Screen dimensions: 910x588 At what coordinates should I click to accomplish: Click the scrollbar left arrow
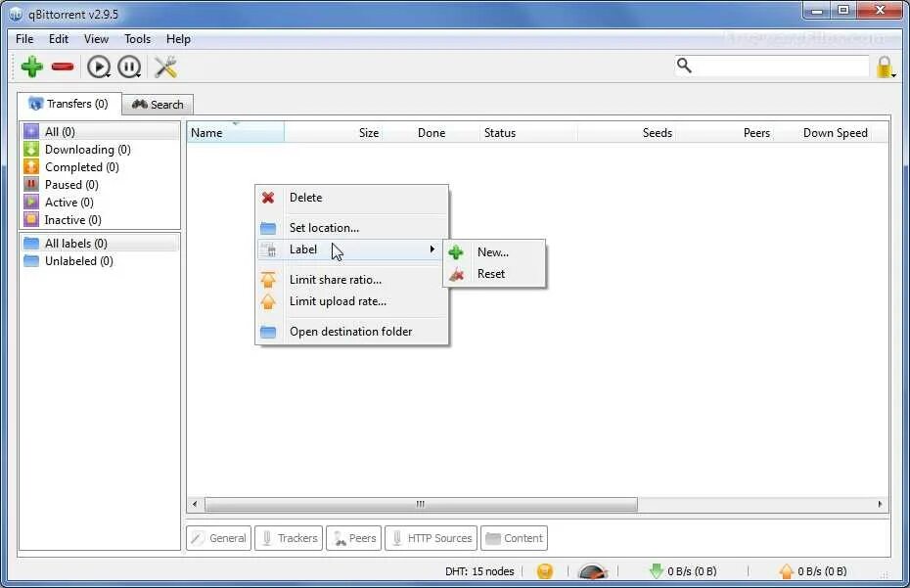point(195,504)
